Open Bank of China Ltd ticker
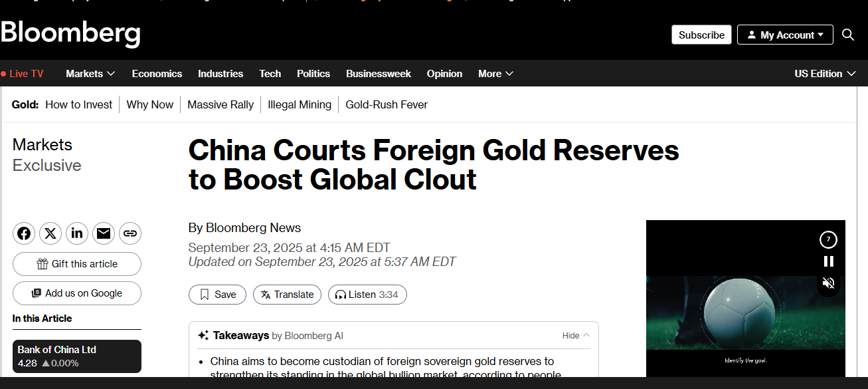Image resolution: width=868 pixels, height=389 pixels. click(77, 356)
